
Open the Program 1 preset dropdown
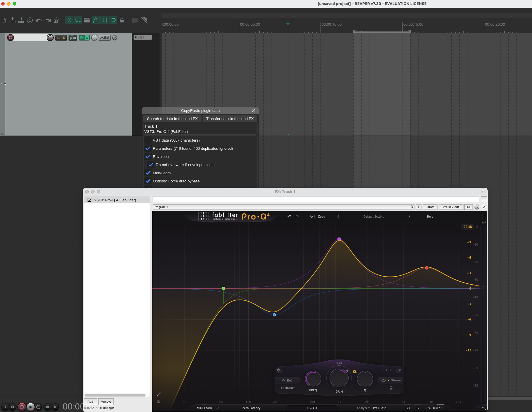pyautogui.click(x=283, y=207)
